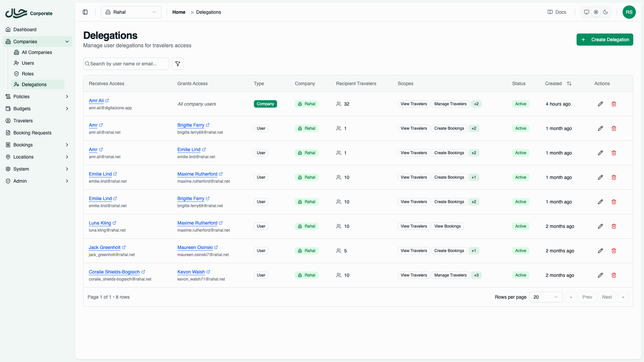
Task: Click the Create Delegation button
Action: [605, 40]
